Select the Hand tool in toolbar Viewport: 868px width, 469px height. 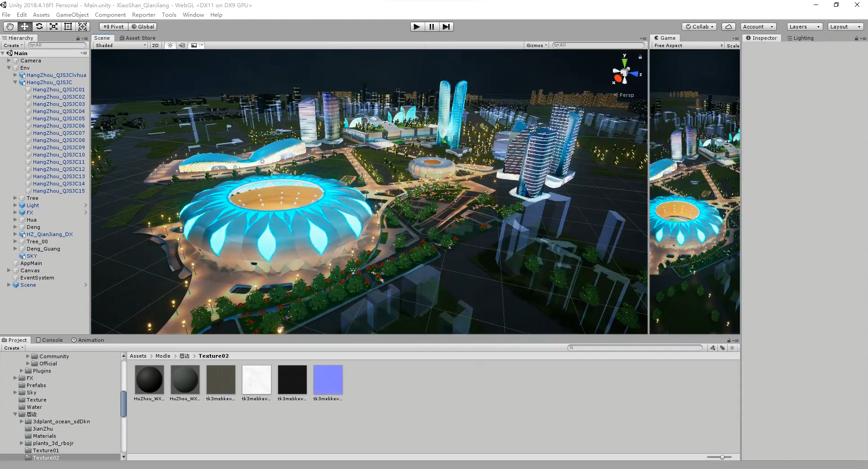click(x=10, y=27)
